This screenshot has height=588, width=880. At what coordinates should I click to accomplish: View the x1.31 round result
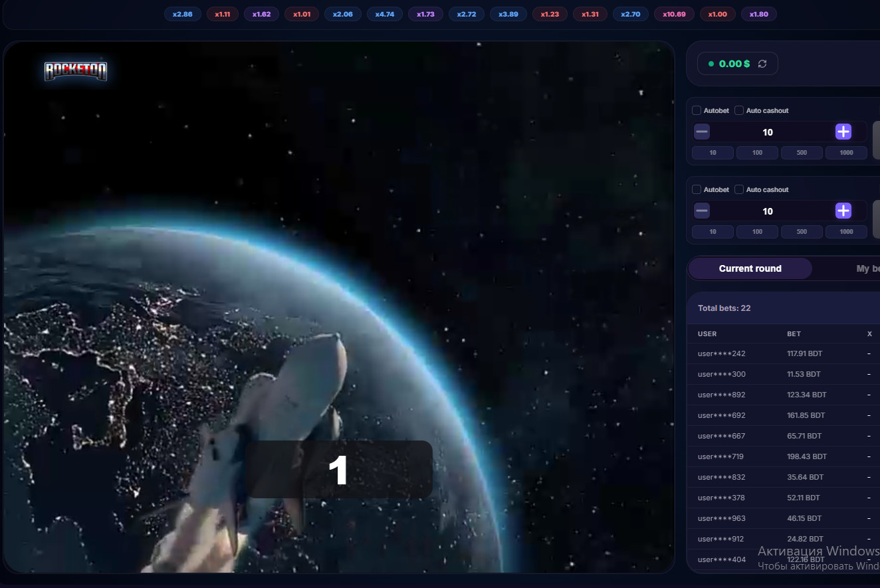(x=590, y=14)
